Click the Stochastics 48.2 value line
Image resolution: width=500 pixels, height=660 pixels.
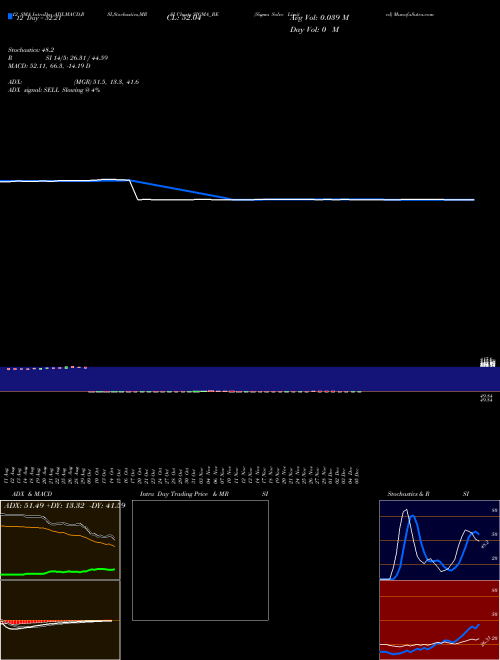[x=31, y=50]
